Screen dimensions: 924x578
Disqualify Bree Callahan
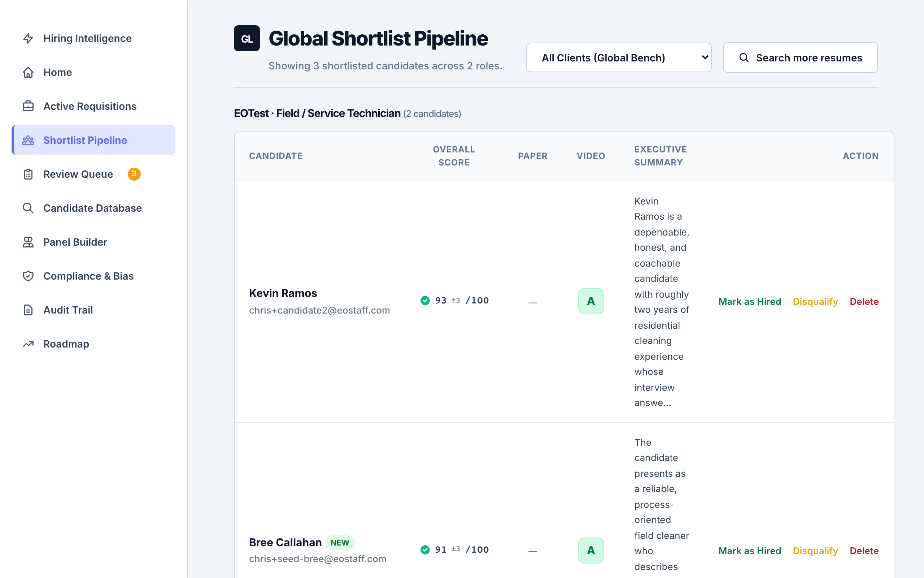coord(815,551)
